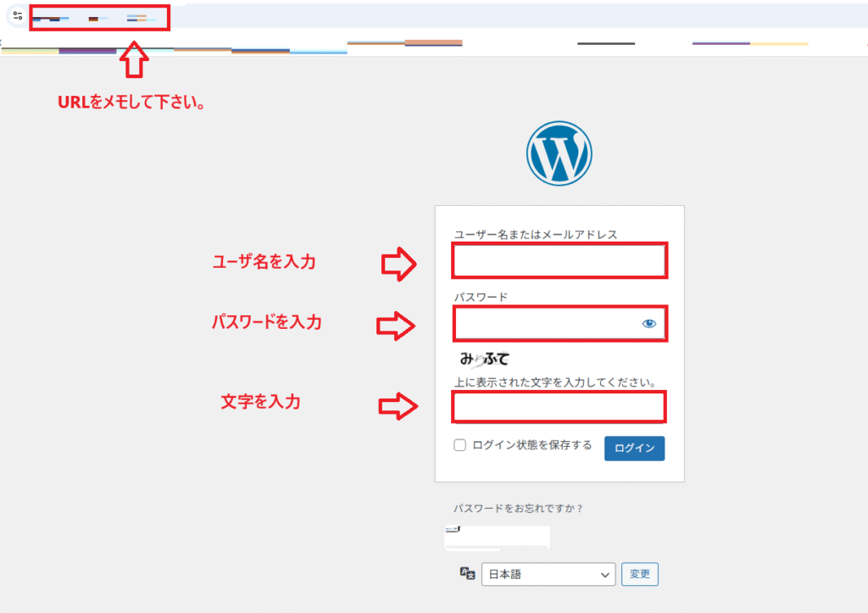This screenshot has width=868, height=613.
Task: Click the username or email field
Action: (x=559, y=260)
